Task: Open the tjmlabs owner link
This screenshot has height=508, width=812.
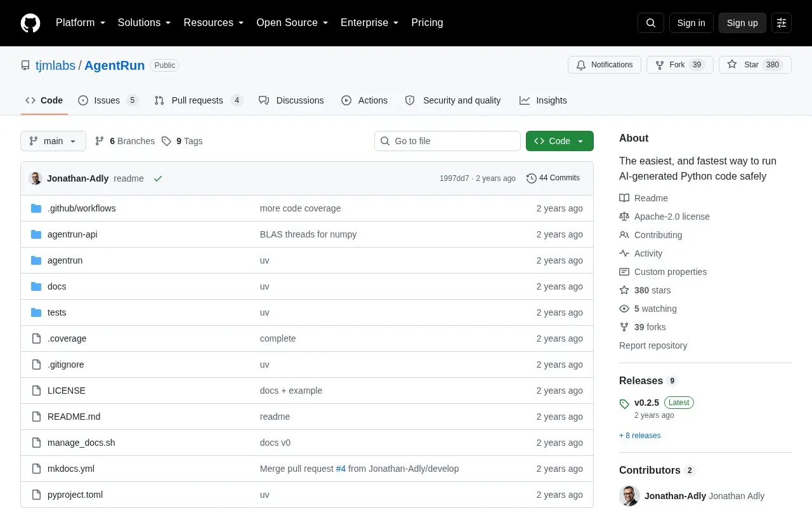Action: coord(55,65)
